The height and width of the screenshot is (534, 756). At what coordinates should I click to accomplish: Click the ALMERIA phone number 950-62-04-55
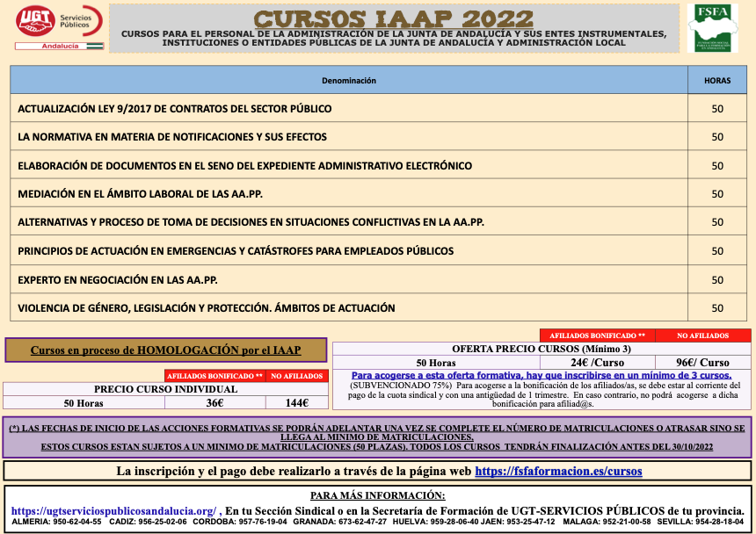point(77,522)
